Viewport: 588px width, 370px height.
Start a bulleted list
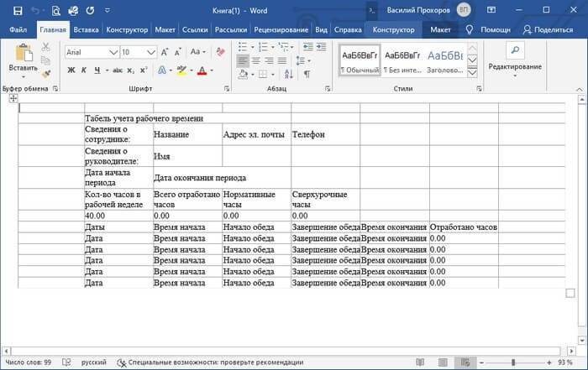pyautogui.click(x=242, y=45)
